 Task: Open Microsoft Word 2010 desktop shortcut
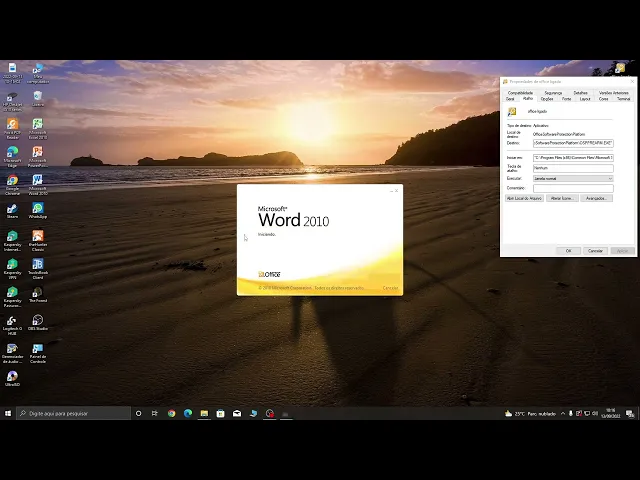pyautogui.click(x=38, y=184)
